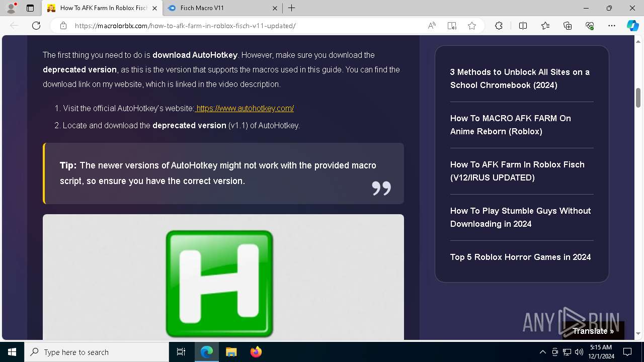Viewport: 644px width, 362px height.
Task: Open 3 Methods to Unblock All Sites article
Action: pyautogui.click(x=520, y=78)
